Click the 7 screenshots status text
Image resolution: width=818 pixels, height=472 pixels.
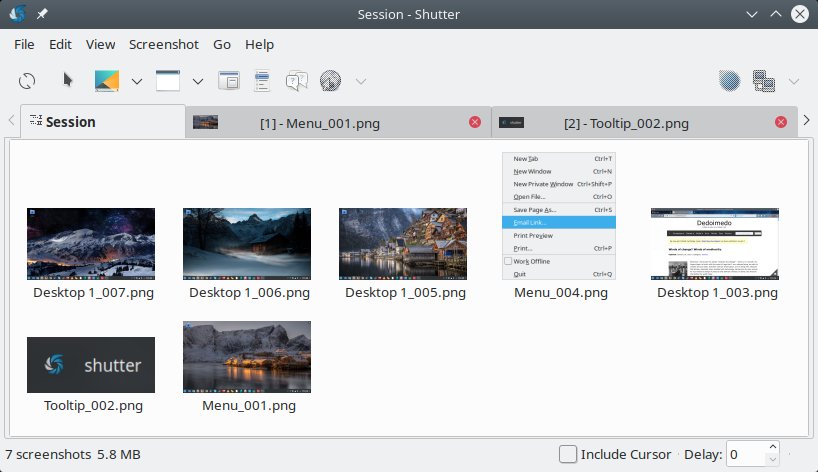(49, 454)
